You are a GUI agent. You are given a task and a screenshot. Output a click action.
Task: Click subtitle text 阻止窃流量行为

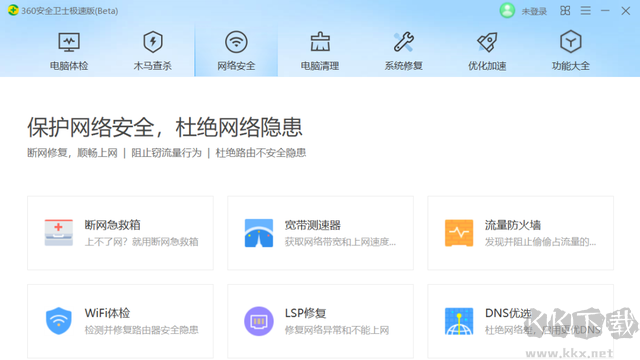(x=167, y=153)
